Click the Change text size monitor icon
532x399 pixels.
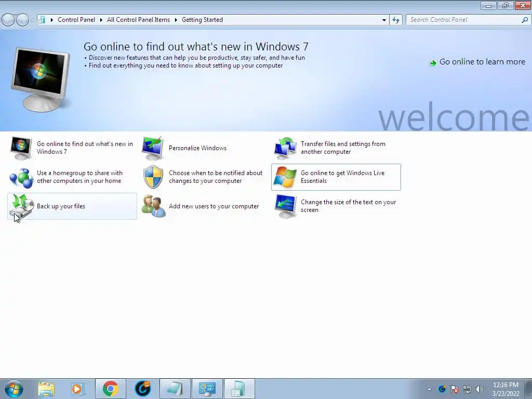(285, 206)
